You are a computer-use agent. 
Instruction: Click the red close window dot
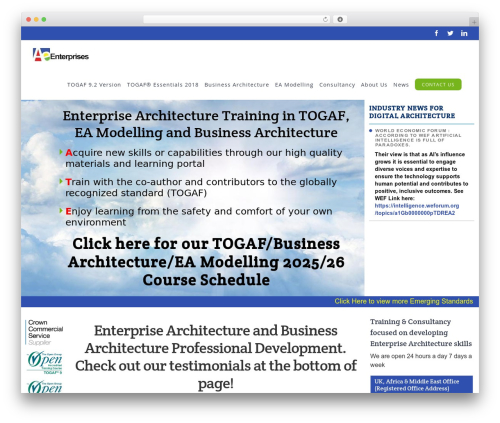[x=29, y=19]
